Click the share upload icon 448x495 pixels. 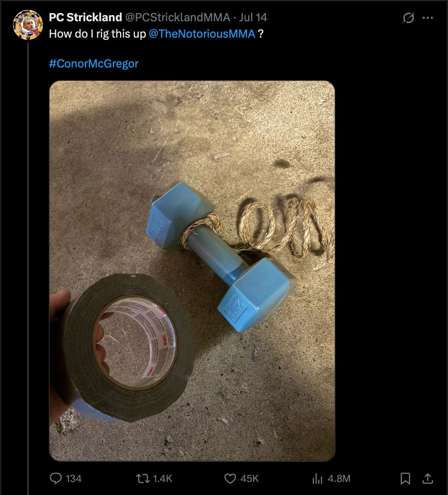[x=428, y=479]
